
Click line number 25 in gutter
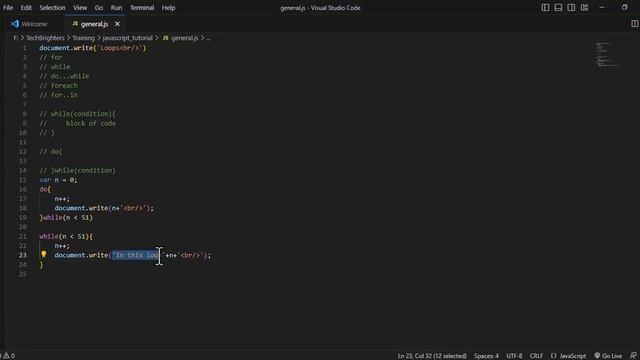(x=22, y=274)
